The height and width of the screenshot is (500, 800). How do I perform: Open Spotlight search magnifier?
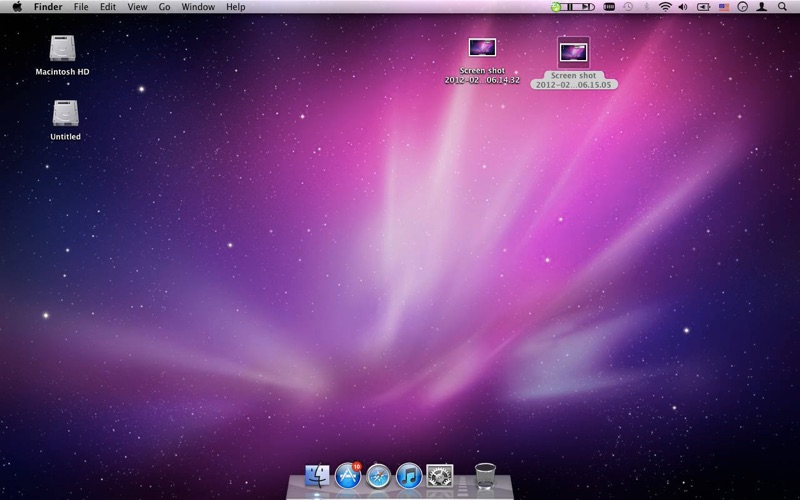(782, 7)
